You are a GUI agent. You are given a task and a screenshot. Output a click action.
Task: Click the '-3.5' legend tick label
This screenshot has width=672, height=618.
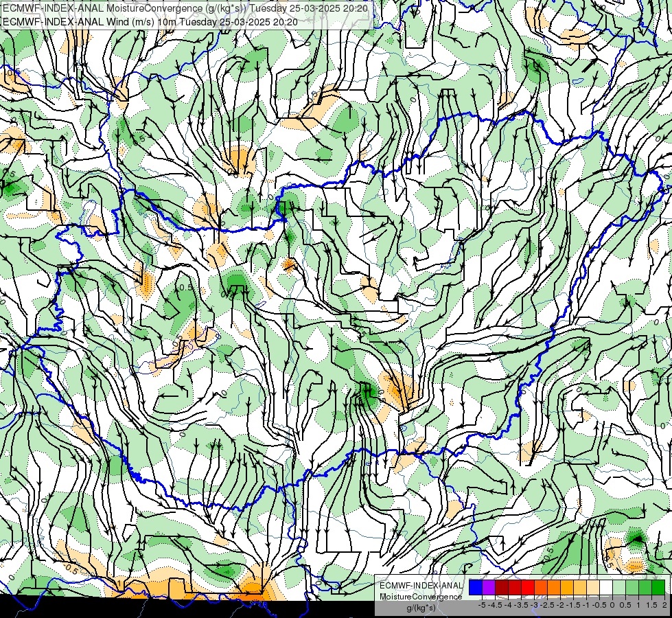521,605
